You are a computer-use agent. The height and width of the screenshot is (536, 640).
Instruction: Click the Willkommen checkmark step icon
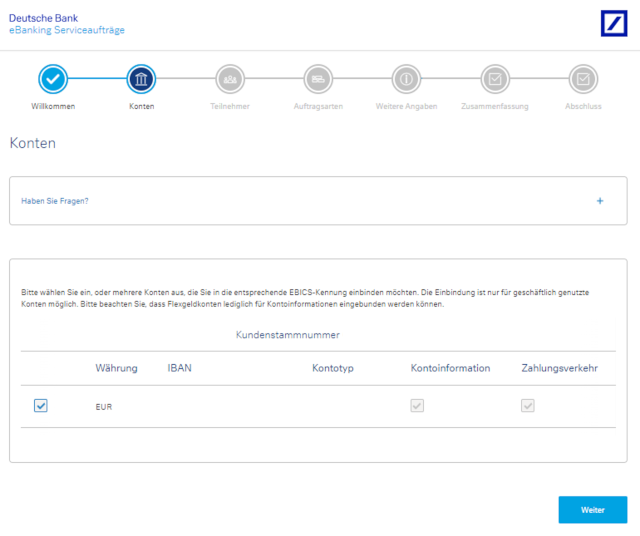(53, 78)
